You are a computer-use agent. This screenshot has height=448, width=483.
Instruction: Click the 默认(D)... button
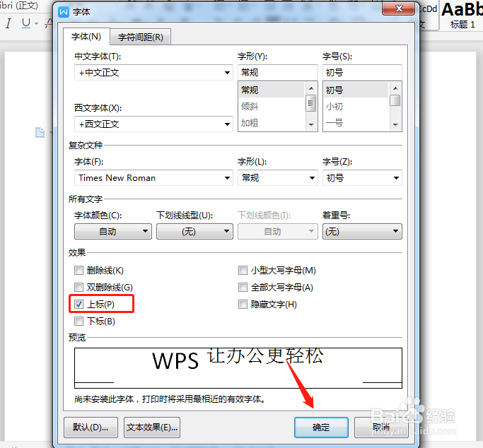click(x=91, y=427)
